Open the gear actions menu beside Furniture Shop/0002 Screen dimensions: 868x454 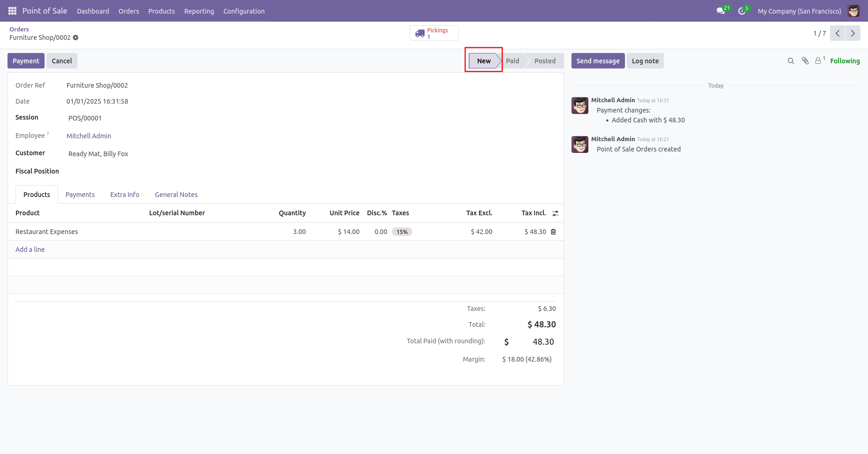pyautogui.click(x=76, y=38)
